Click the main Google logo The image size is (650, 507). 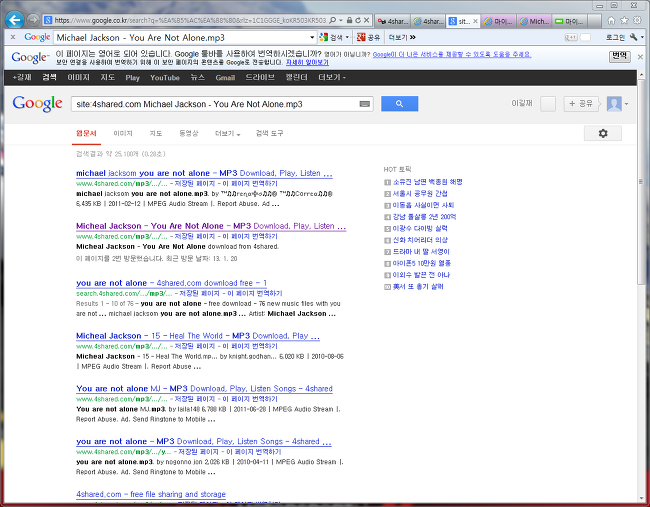pyautogui.click(x=37, y=104)
